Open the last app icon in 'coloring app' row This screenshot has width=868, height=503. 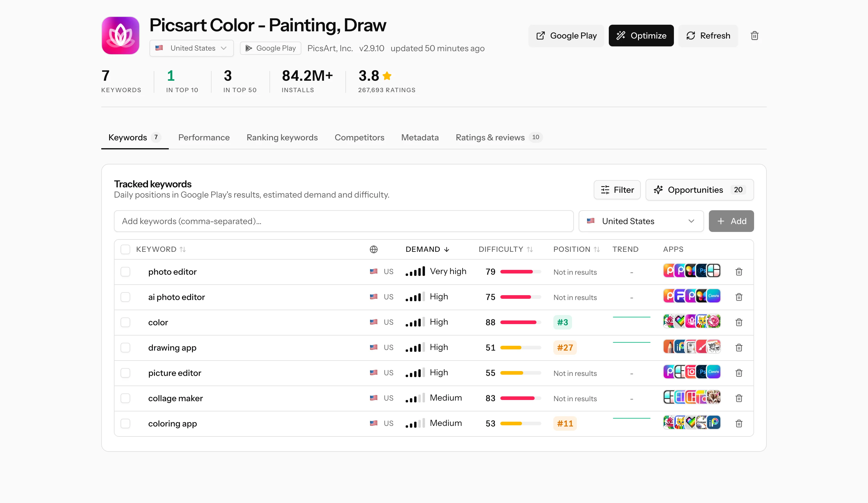714,423
